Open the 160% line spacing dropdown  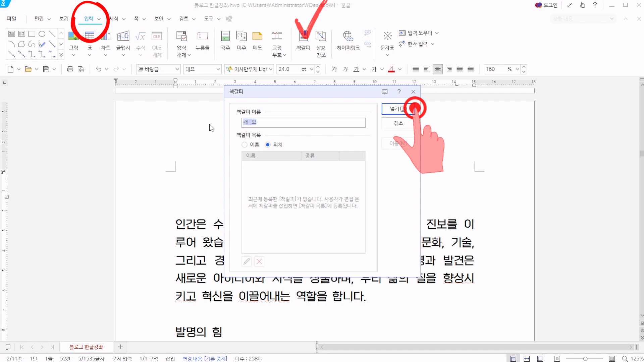pos(517,69)
